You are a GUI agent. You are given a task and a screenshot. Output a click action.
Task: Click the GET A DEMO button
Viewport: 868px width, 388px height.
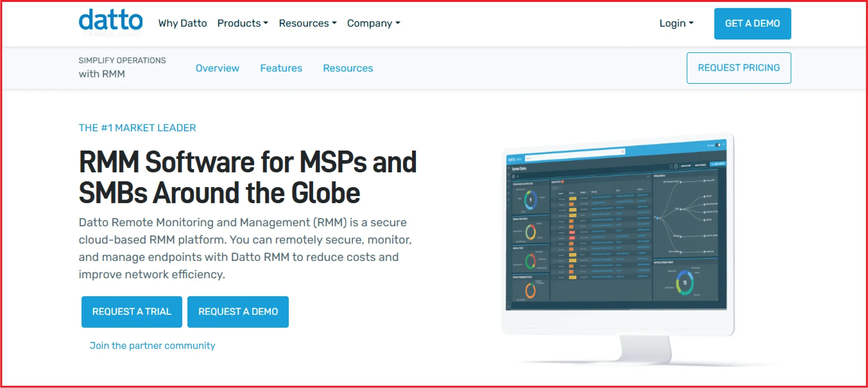[752, 23]
